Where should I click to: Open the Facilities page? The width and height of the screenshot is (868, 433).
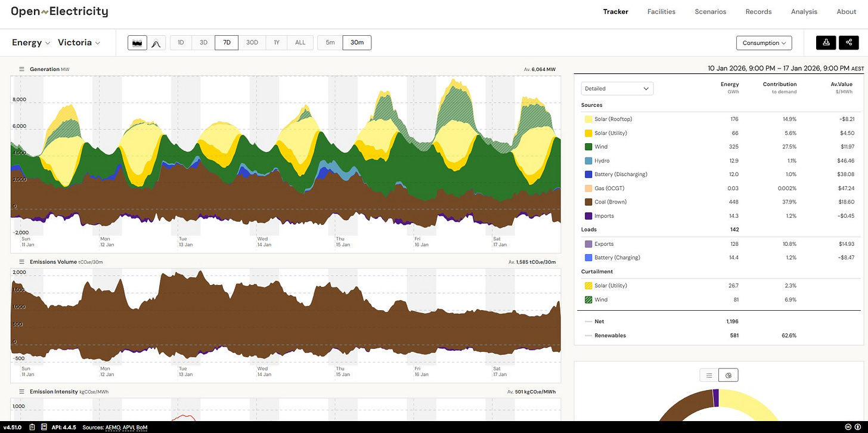[661, 11]
